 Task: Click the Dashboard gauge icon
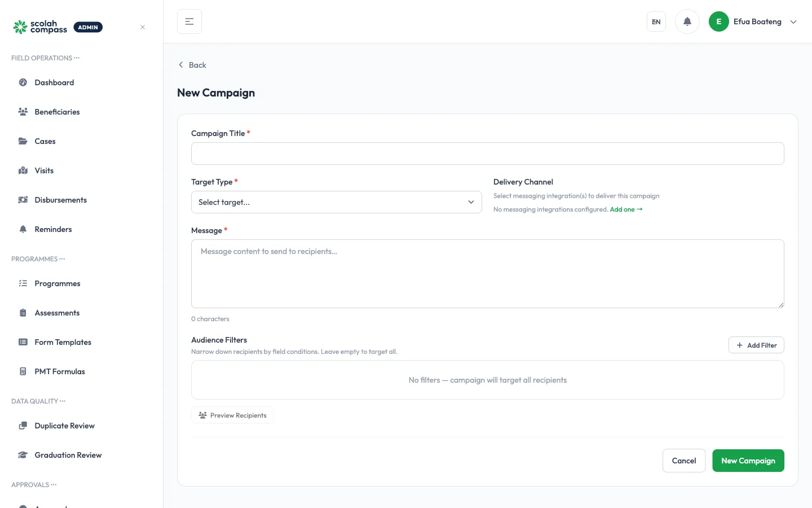23,82
